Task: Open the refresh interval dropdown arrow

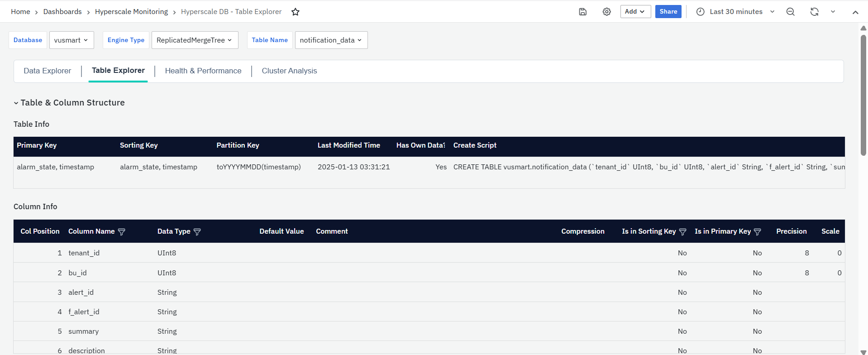Action: [x=833, y=12]
